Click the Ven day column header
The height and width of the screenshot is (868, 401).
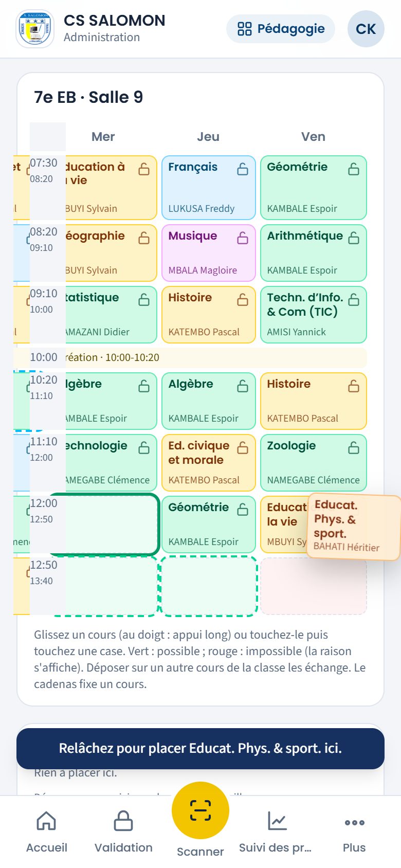click(313, 137)
